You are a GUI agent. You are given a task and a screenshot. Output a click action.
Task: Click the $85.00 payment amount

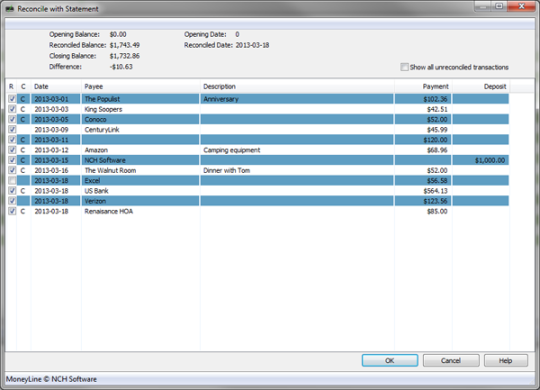[x=437, y=211]
